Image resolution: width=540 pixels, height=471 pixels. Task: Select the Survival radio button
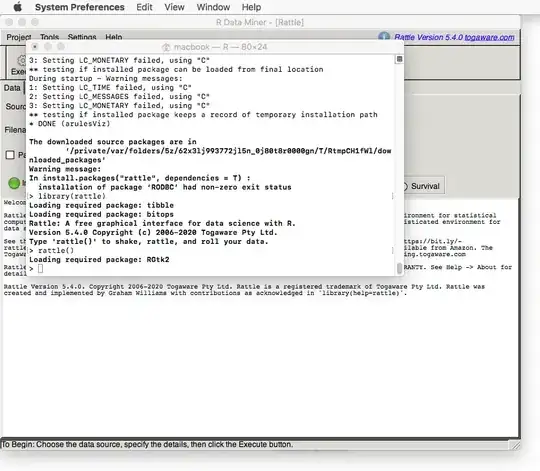click(x=423, y=186)
